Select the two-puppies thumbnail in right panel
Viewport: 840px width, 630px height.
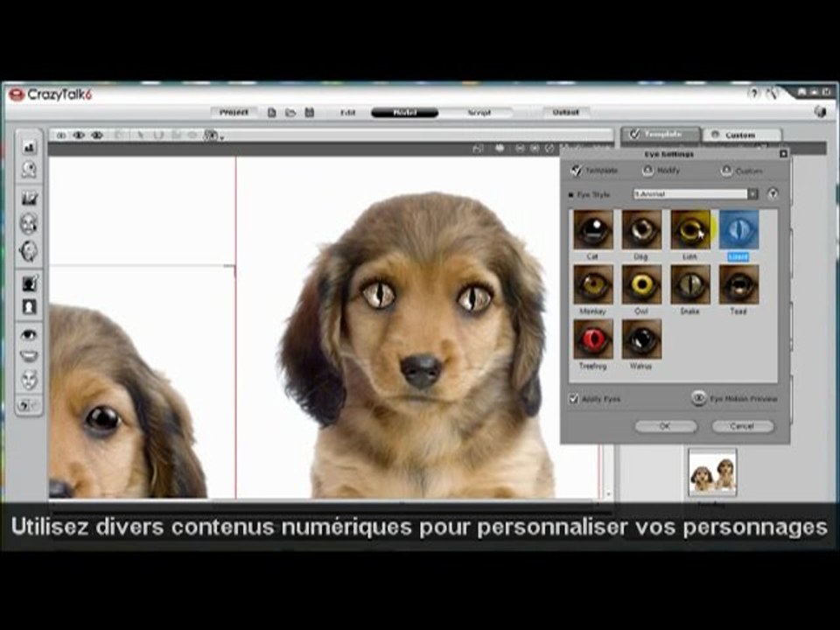(x=712, y=472)
